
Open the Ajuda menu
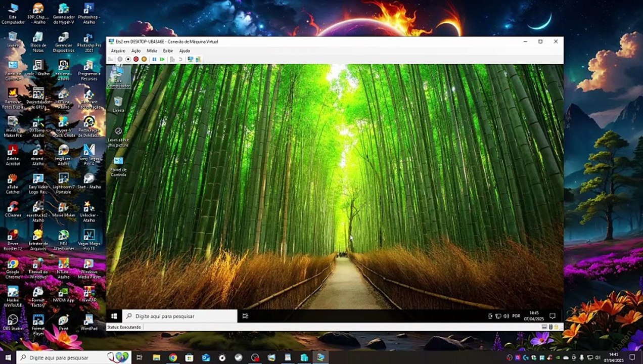click(x=185, y=51)
